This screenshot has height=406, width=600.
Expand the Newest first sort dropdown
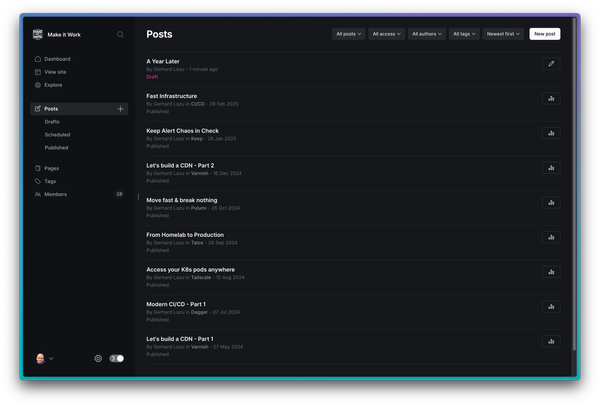click(x=503, y=34)
